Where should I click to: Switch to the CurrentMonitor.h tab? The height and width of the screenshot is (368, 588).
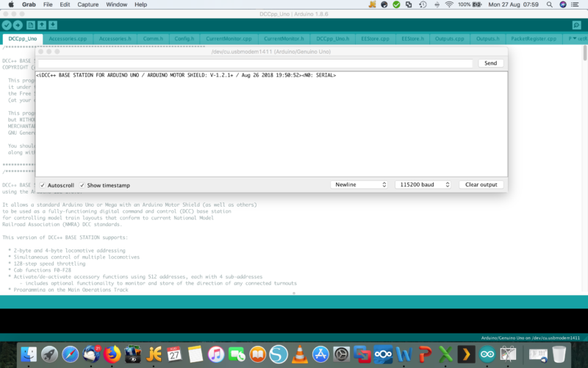point(284,39)
